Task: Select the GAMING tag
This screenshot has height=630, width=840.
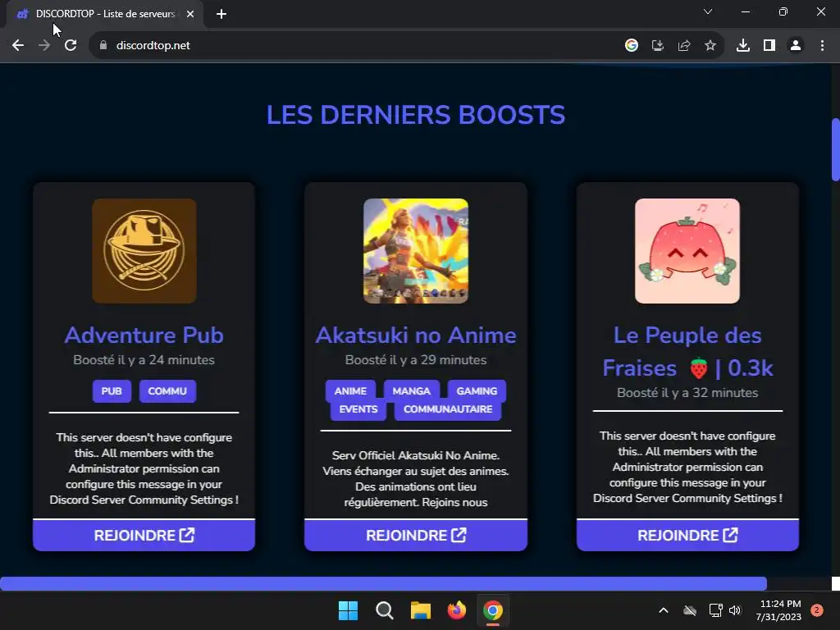Action: tap(477, 391)
